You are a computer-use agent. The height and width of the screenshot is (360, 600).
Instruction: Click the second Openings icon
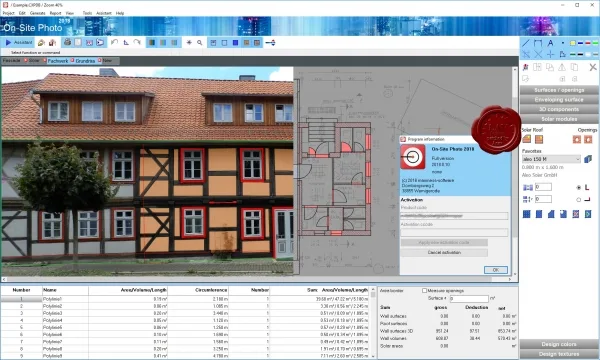tap(588, 139)
